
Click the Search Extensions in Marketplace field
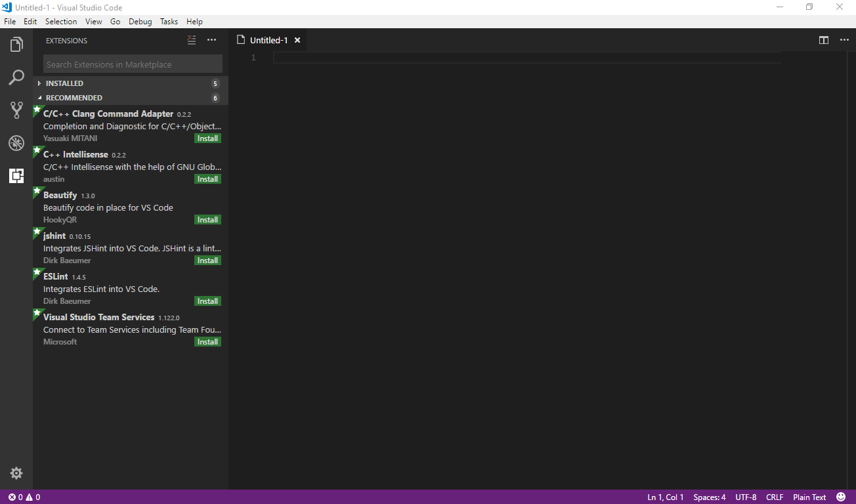point(133,64)
